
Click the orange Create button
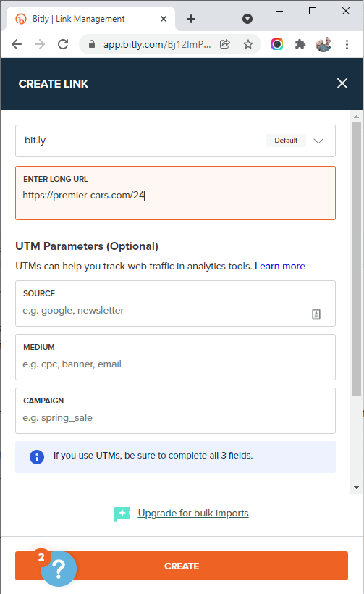click(182, 566)
